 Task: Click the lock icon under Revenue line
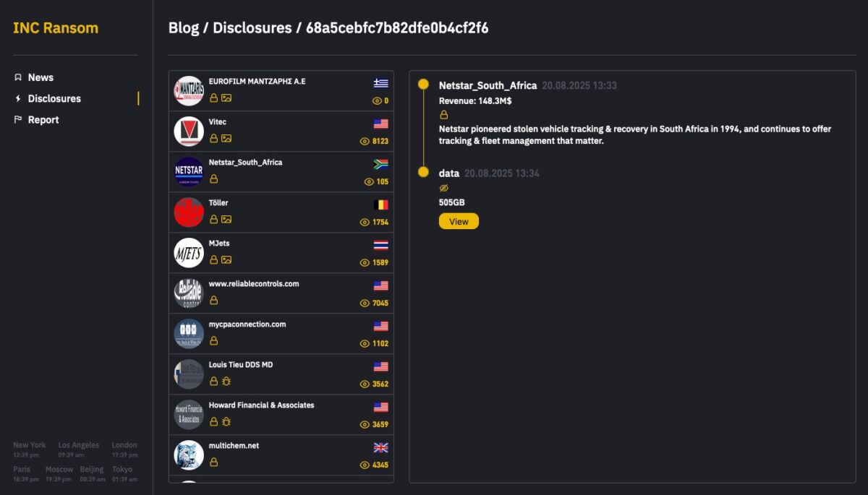point(444,115)
